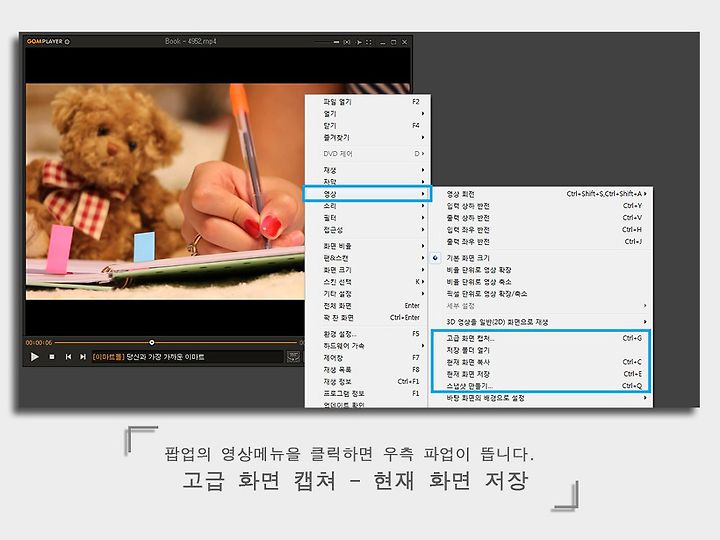Skip to the previous track
This screenshot has height=540, width=720.
(x=68, y=357)
